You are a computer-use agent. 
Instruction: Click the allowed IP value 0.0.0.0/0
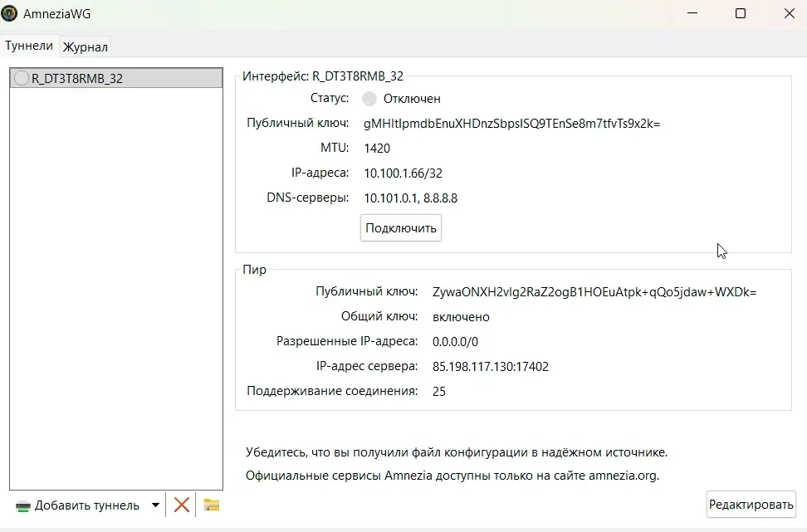453,341
